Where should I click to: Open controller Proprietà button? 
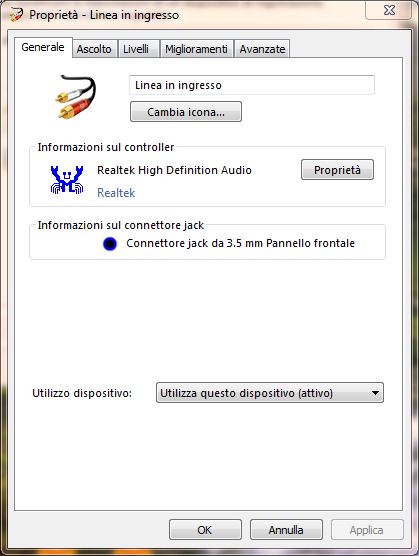point(337,170)
